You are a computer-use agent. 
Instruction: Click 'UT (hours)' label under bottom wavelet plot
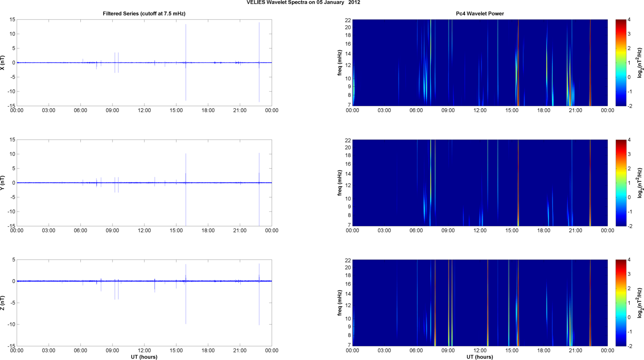point(480,357)
